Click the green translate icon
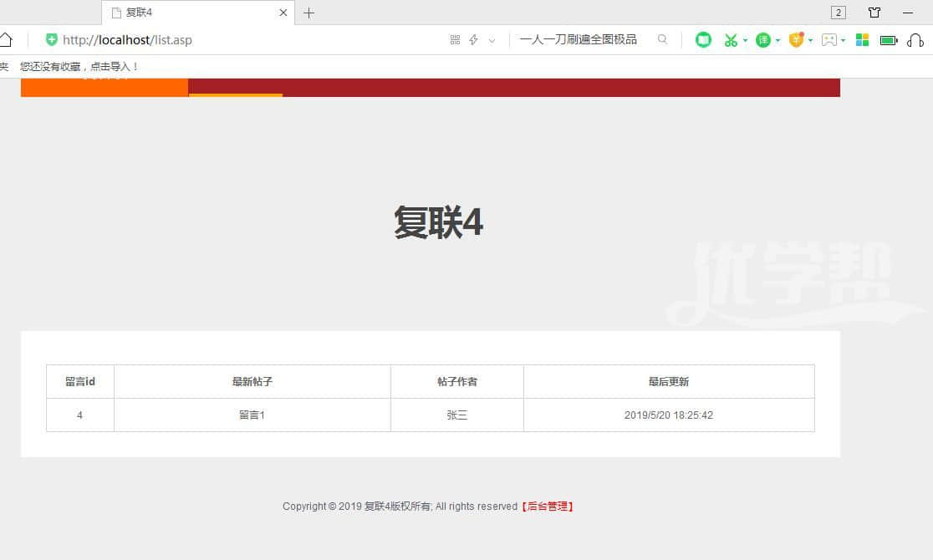This screenshot has height=560, width=933. [762, 39]
